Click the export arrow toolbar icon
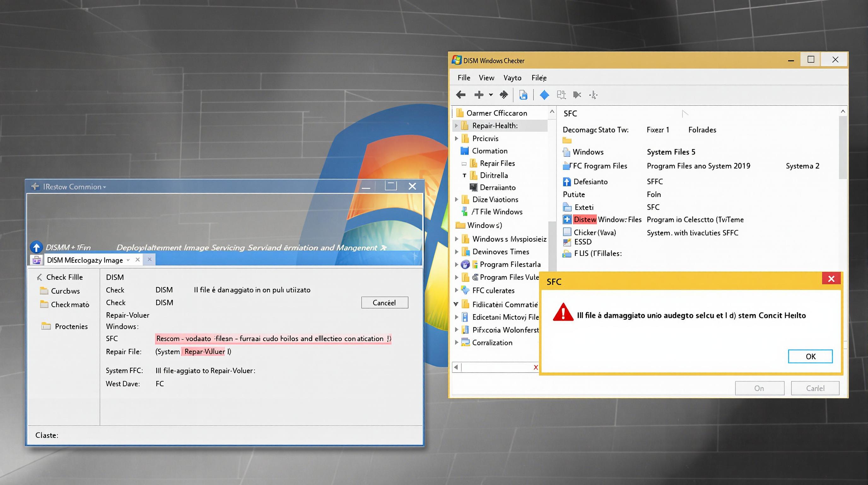The width and height of the screenshot is (868, 485). 577,95
